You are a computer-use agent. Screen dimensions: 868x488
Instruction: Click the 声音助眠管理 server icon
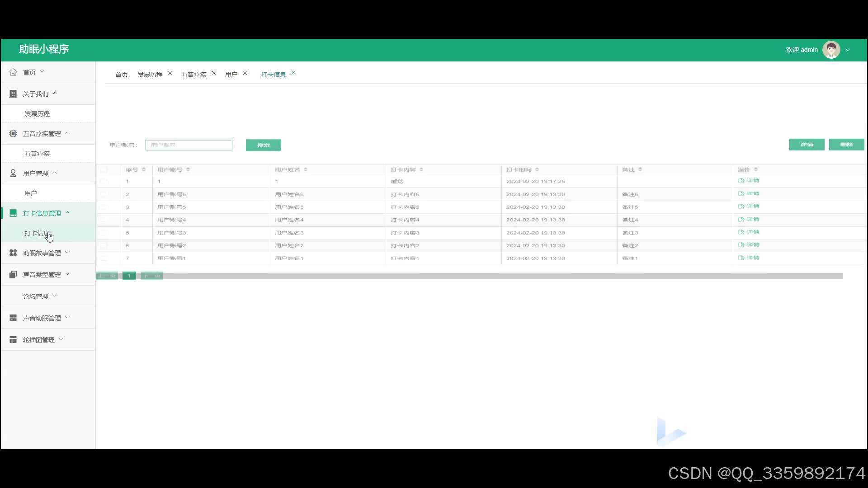coord(13,318)
